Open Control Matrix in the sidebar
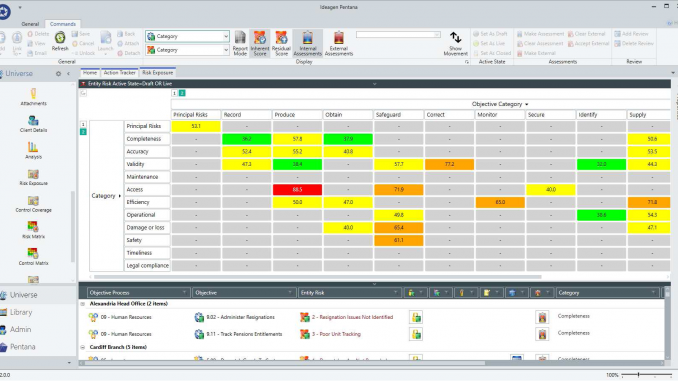This screenshot has width=678, height=381. [x=33, y=257]
